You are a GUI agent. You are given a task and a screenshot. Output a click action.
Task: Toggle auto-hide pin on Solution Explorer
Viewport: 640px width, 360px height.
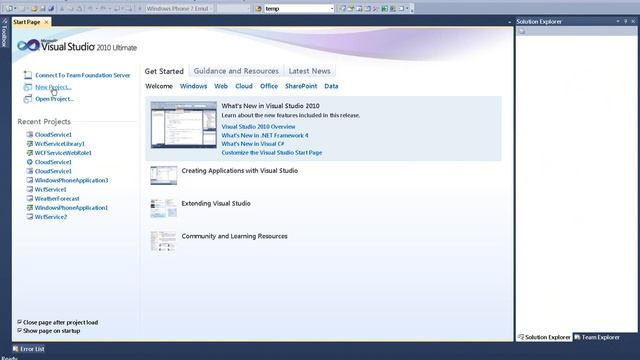pos(625,21)
